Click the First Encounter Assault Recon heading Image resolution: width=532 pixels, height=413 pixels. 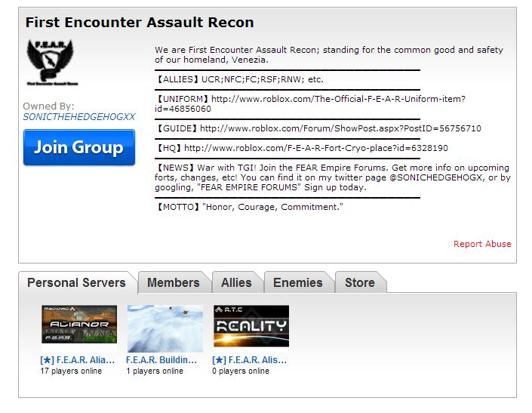pyautogui.click(x=139, y=23)
